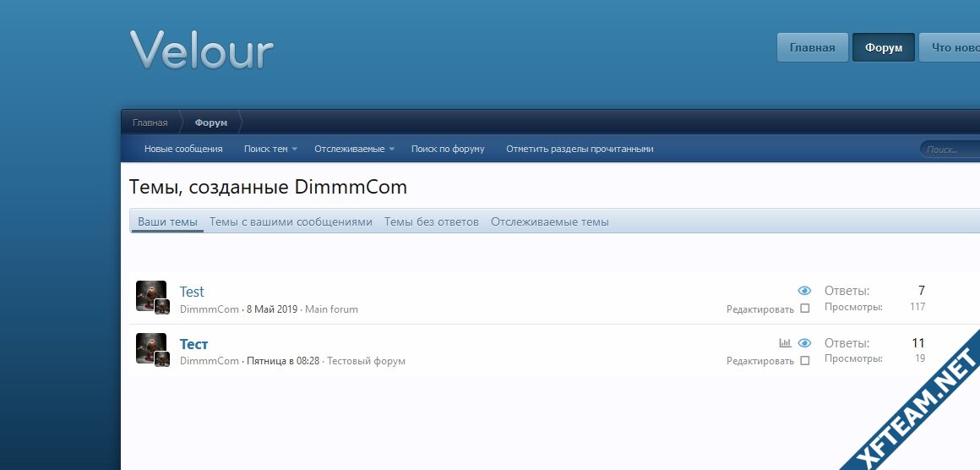Switch to Отслеживаемые темы tab

[x=549, y=221]
